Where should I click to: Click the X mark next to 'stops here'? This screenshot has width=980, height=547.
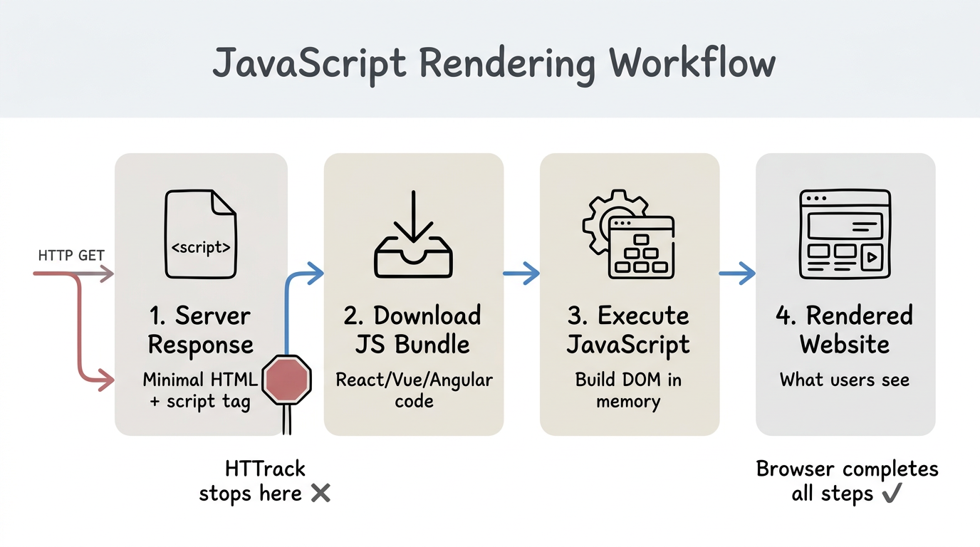[322, 492]
